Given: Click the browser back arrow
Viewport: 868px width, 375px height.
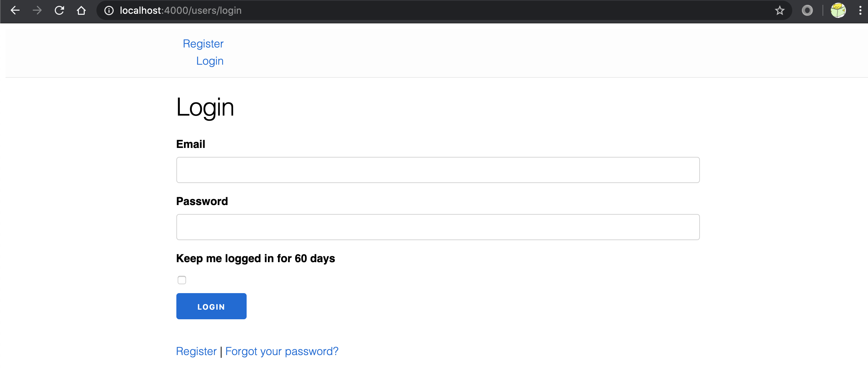Looking at the screenshot, I should pyautogui.click(x=15, y=10).
